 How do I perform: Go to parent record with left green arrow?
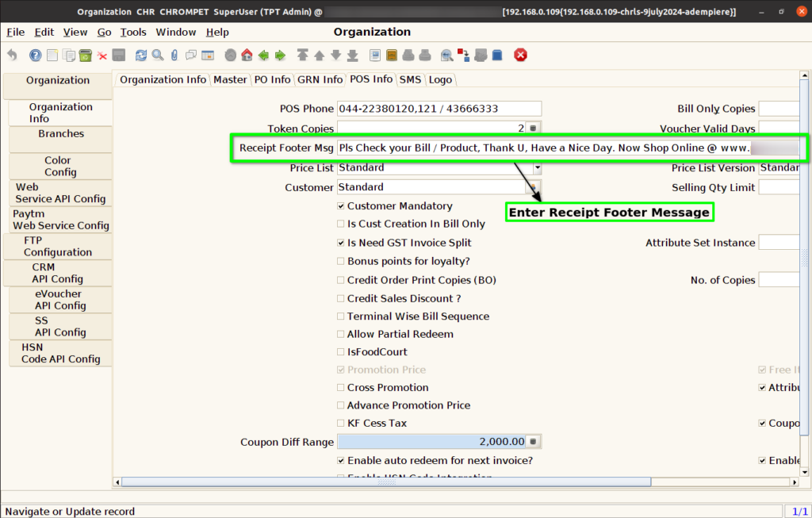pos(263,55)
